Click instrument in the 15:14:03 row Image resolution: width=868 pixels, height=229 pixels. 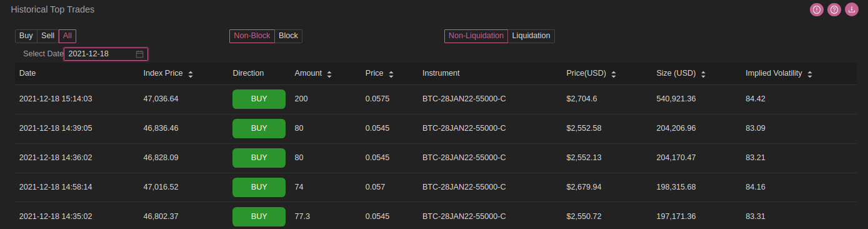(464, 99)
